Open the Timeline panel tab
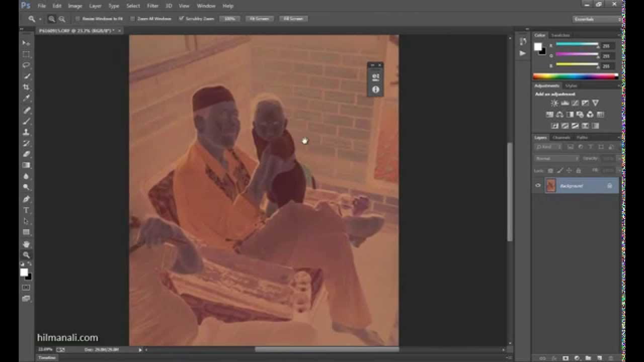The width and height of the screenshot is (644, 362). (47, 357)
